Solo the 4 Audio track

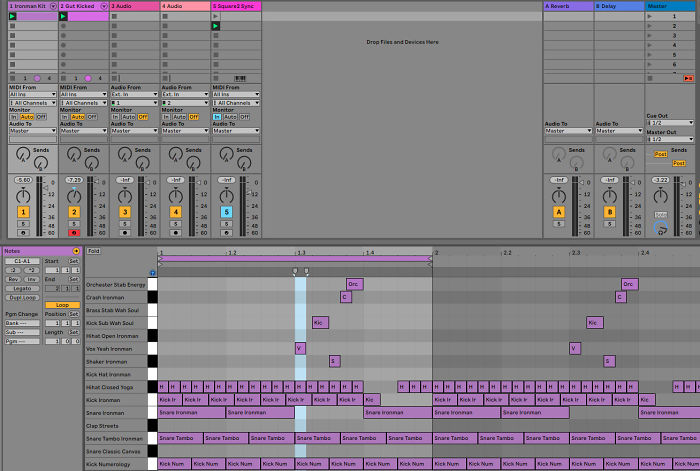(x=176, y=224)
